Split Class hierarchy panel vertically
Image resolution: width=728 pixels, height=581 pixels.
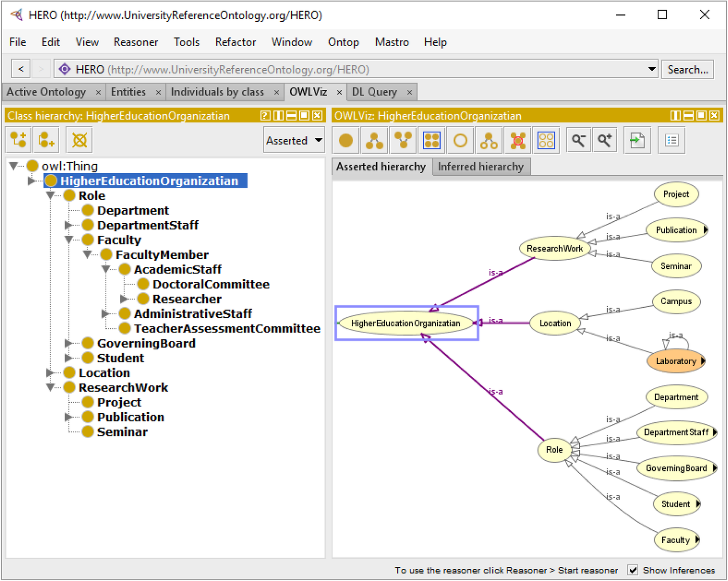[279, 116]
